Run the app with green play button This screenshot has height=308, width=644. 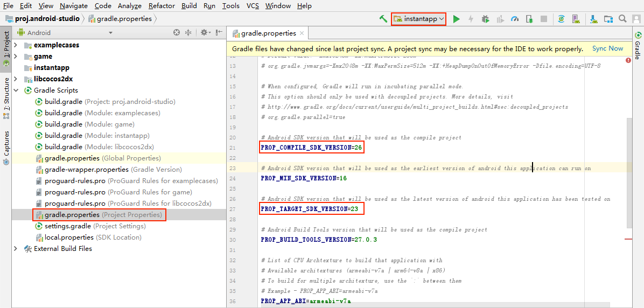point(456,19)
